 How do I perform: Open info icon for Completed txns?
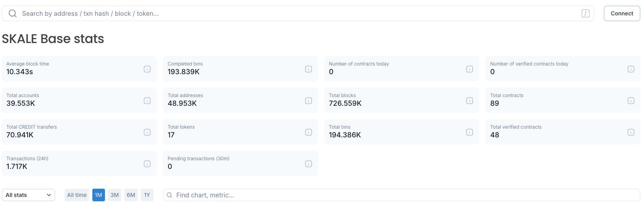click(309, 69)
